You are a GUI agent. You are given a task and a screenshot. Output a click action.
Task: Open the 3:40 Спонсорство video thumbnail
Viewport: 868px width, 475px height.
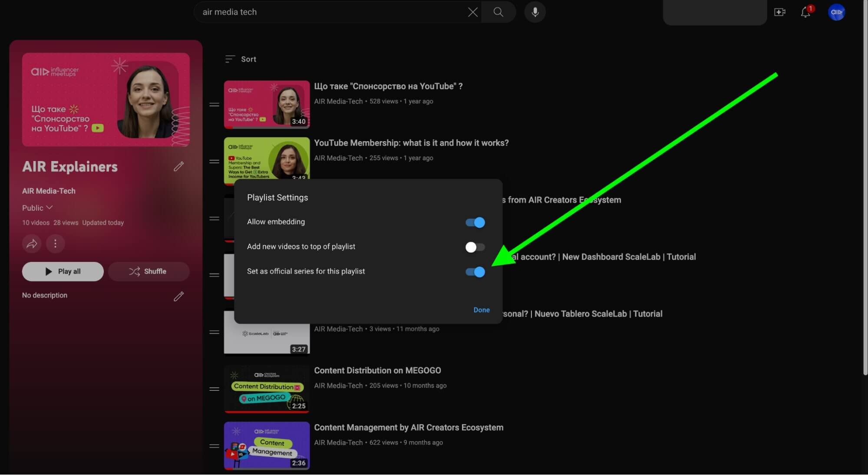(x=267, y=104)
